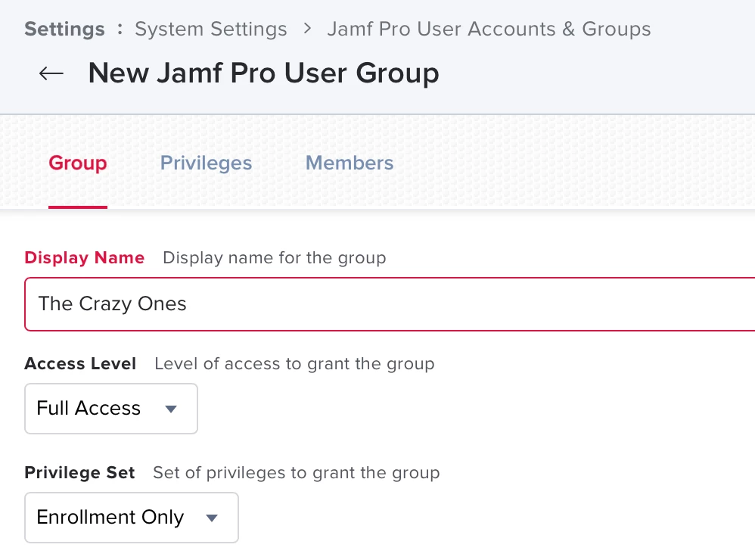Open the Members tab
This screenshot has height=560, width=755.
(x=349, y=163)
